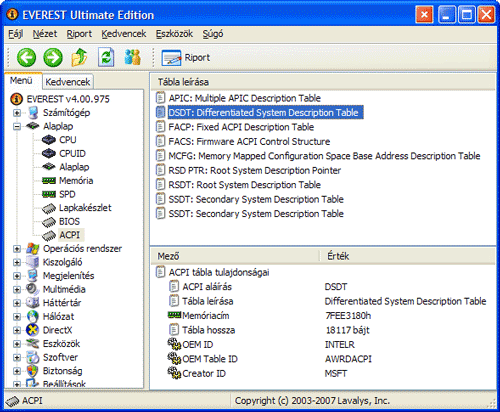Click the AWRDACPI value

(x=348, y=359)
